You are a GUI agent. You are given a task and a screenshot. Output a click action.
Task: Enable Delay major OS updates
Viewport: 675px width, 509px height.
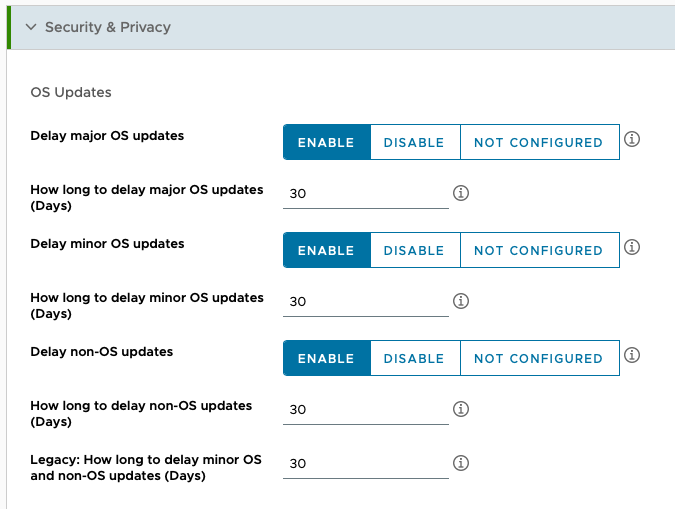326,142
